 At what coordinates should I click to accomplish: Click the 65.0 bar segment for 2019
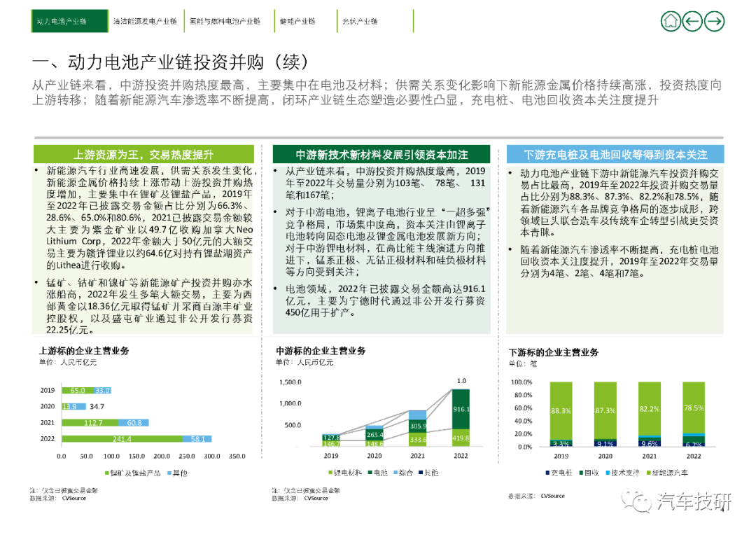pyautogui.click(x=78, y=390)
